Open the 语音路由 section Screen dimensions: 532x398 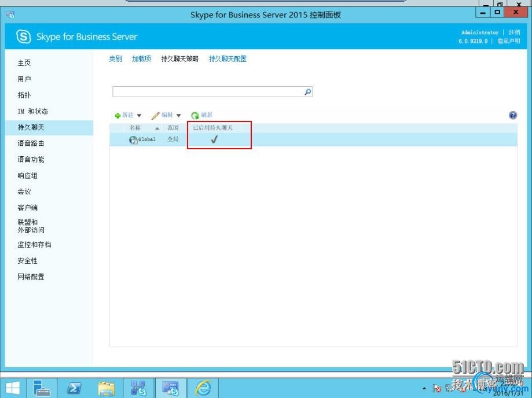tap(31, 143)
